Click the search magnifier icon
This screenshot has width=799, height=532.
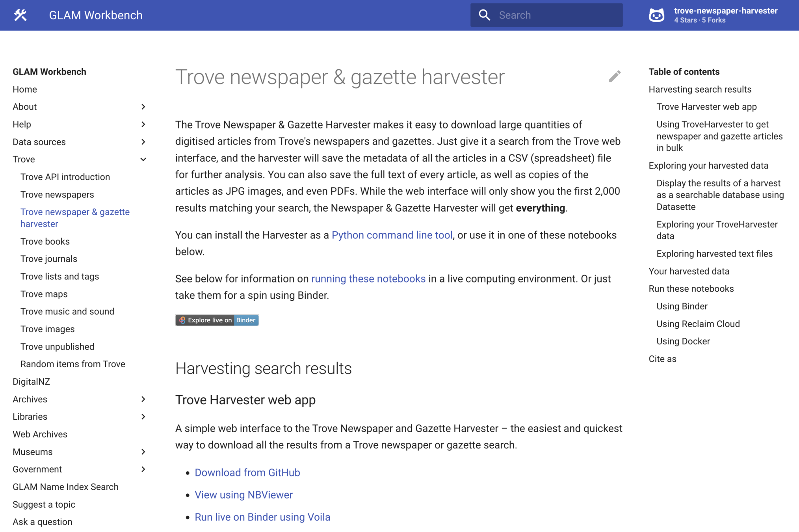point(484,15)
